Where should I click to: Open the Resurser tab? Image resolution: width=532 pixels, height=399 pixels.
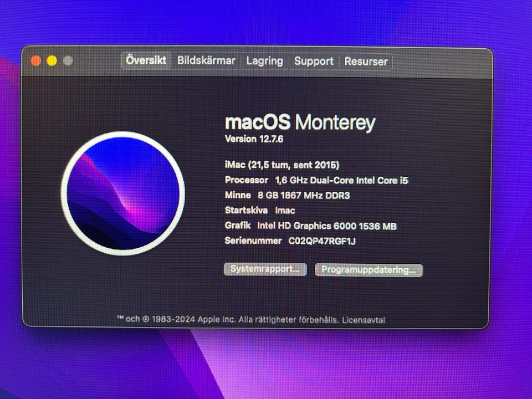pos(366,62)
